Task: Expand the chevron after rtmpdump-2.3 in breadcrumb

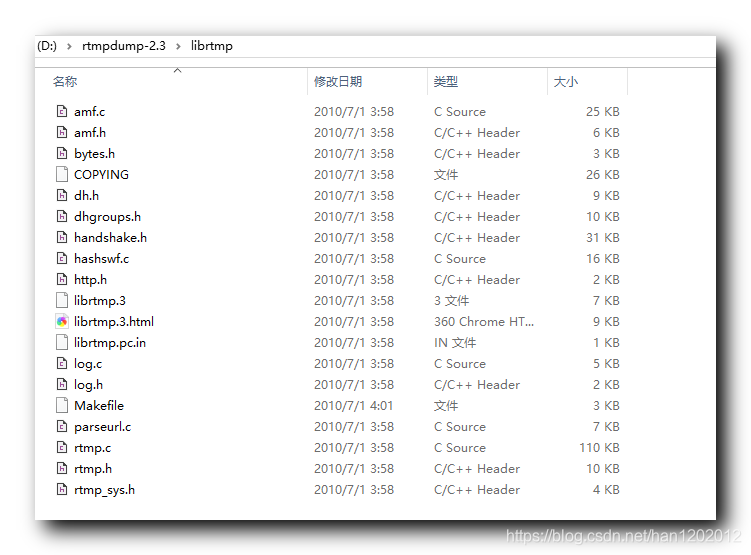Action: (178, 46)
